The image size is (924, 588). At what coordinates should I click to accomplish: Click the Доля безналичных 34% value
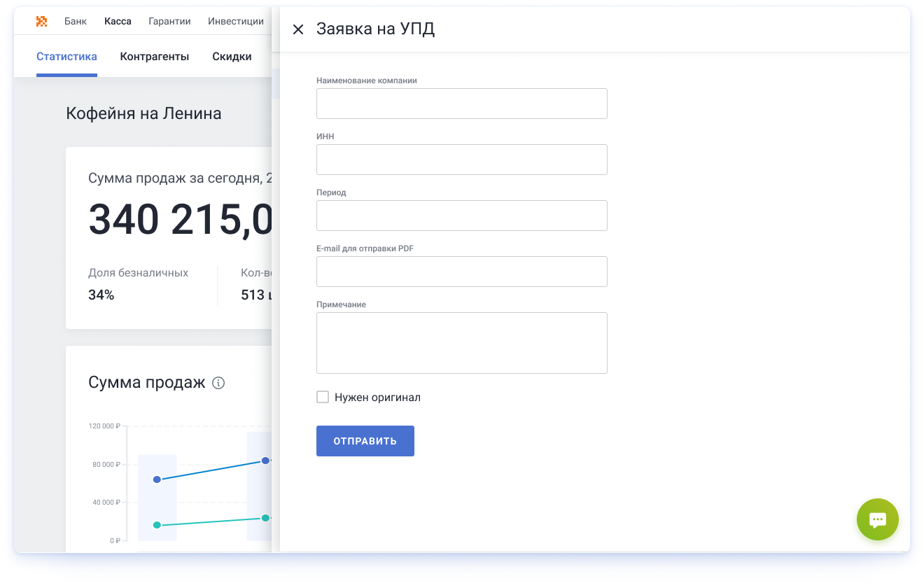point(101,295)
